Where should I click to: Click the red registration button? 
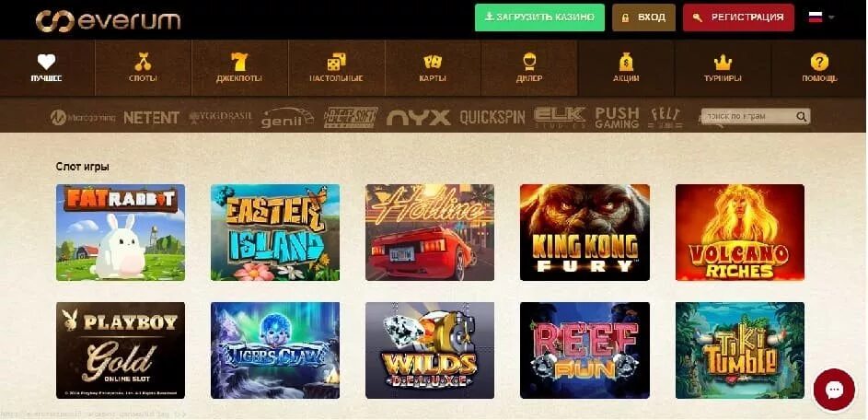[738, 17]
